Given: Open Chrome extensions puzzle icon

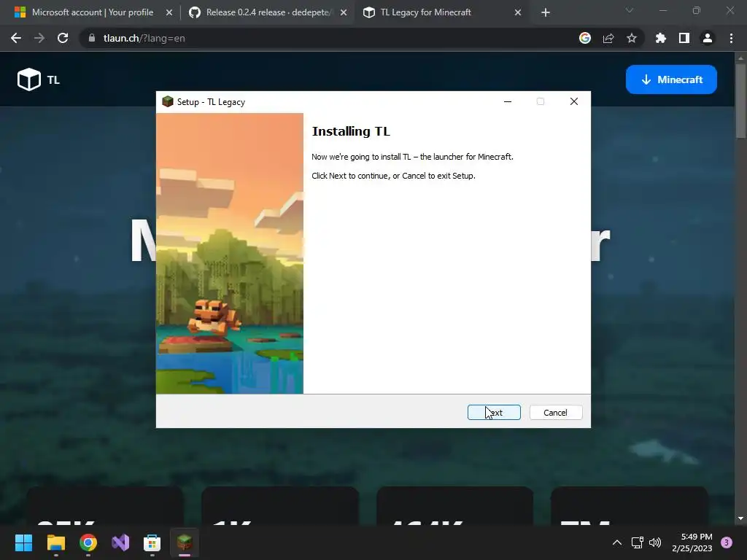Looking at the screenshot, I should click(660, 38).
